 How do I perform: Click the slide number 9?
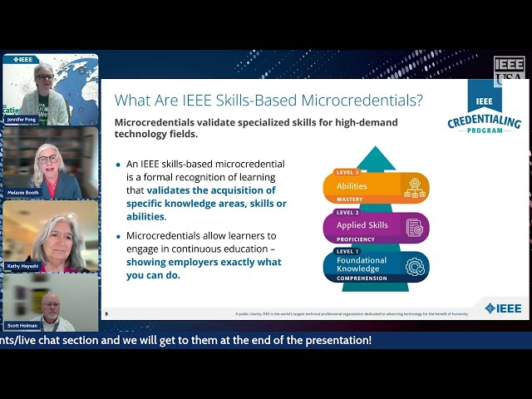pos(106,314)
